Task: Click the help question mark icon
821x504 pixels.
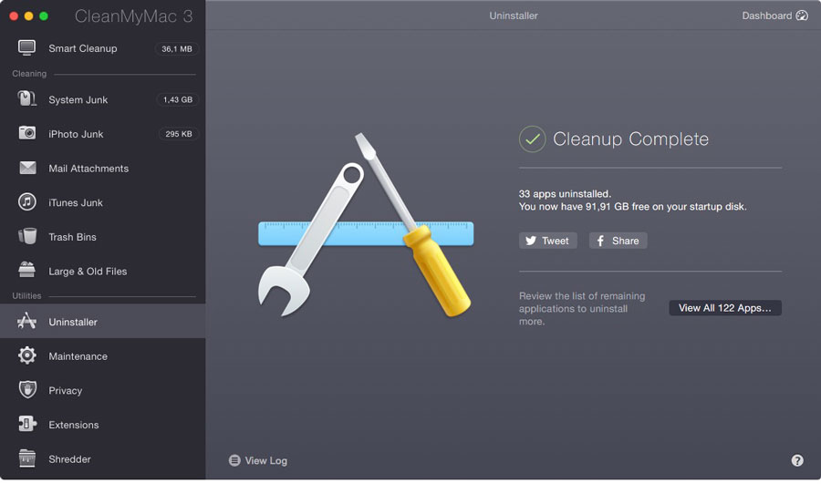Action: tap(797, 460)
